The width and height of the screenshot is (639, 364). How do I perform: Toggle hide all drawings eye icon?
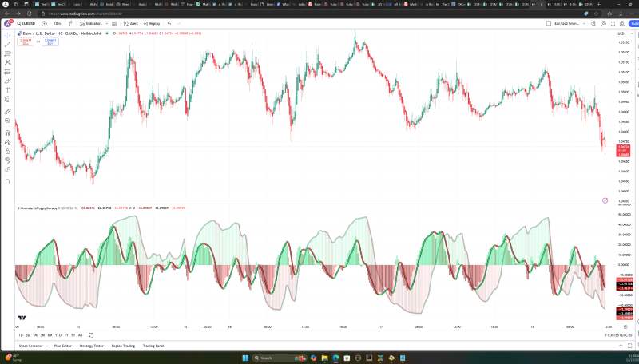point(7,160)
